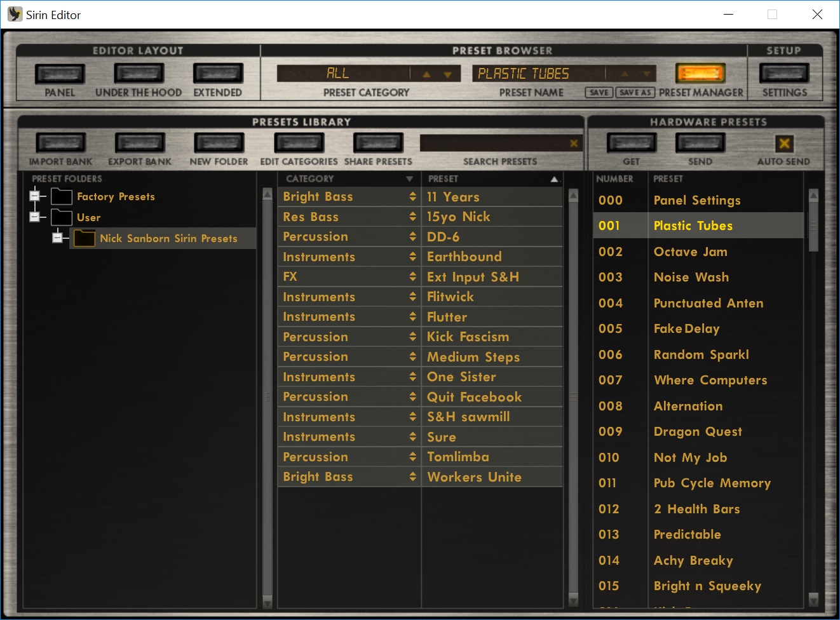Select the S&H sawmill preset
The image size is (840, 620).
click(x=492, y=417)
